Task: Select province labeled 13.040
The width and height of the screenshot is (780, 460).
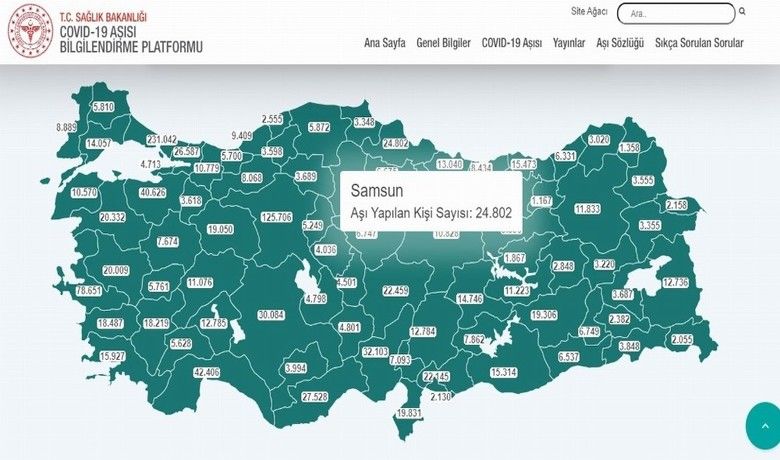Action: click(450, 164)
